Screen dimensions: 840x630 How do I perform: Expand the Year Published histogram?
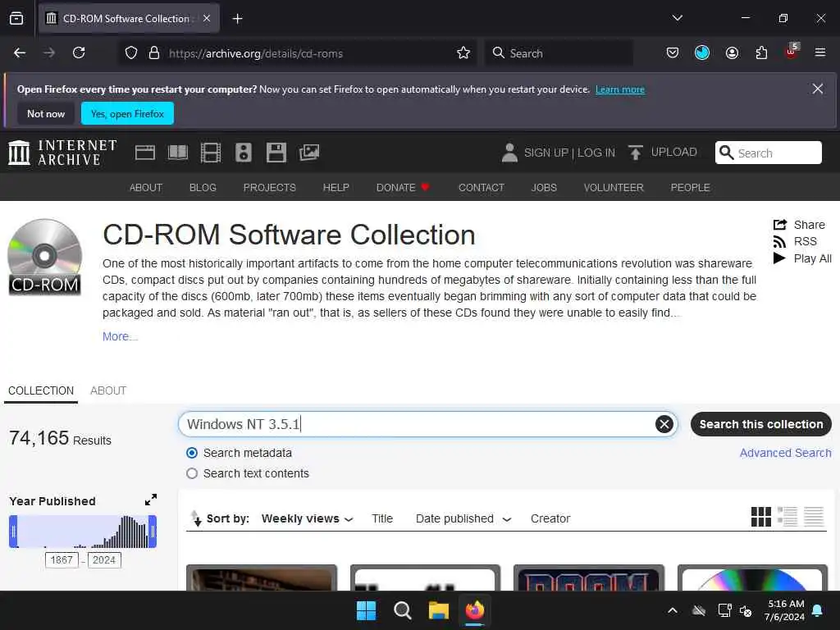[x=151, y=500]
